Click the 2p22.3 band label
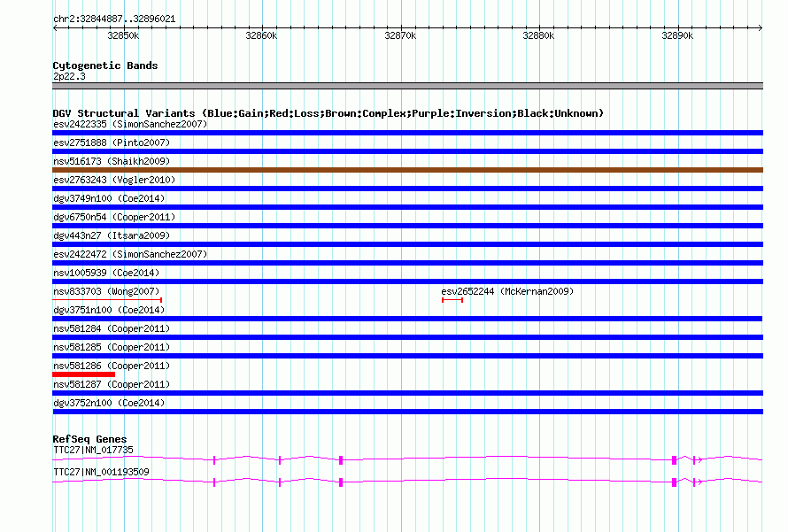 coord(69,76)
